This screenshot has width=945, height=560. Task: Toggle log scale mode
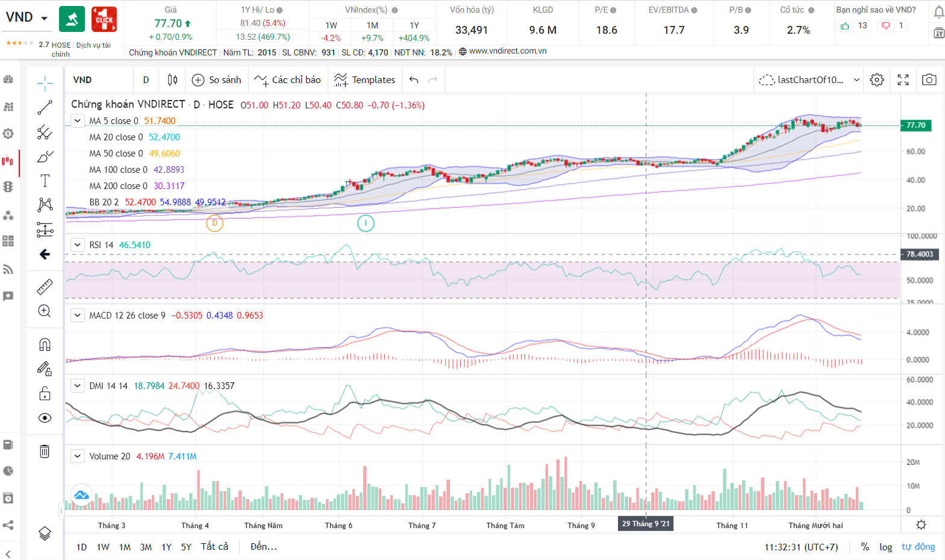[885, 547]
